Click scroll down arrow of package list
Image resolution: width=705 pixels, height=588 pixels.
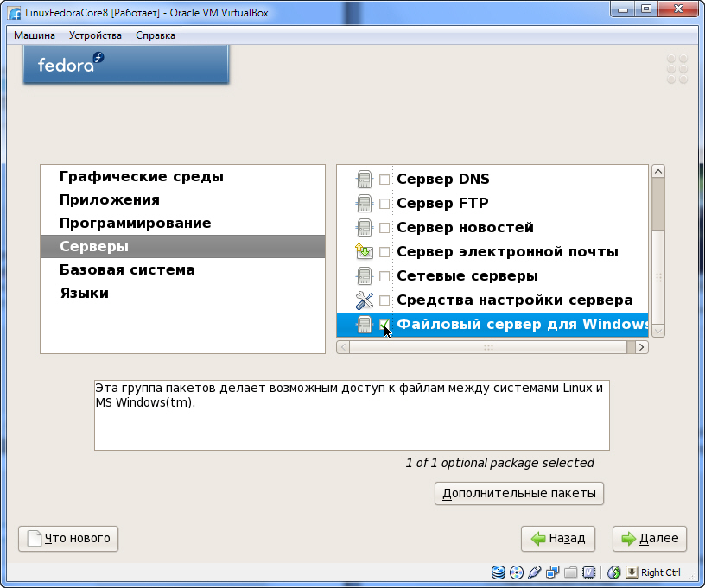pos(658,331)
